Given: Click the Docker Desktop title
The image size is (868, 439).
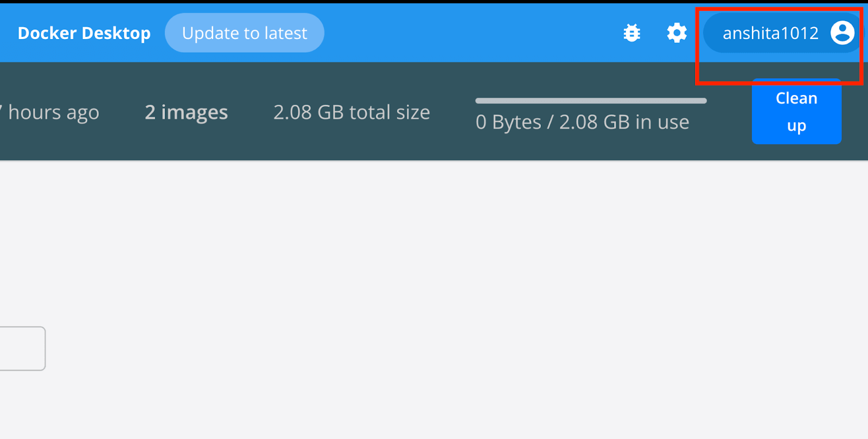Looking at the screenshot, I should coord(84,33).
